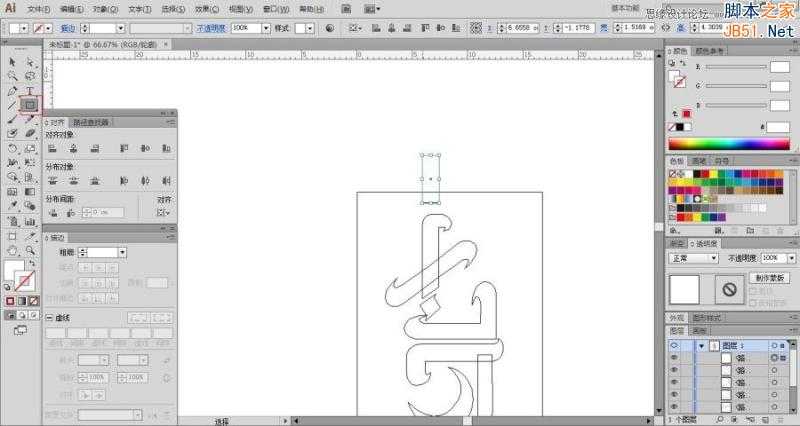This screenshot has width=800, height=426.
Task: Select the Rectangle tool in the toolbox
Action: point(30,106)
